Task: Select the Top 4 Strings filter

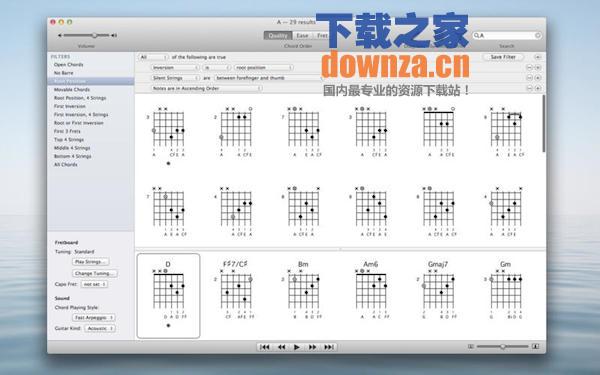Action: [x=69, y=140]
